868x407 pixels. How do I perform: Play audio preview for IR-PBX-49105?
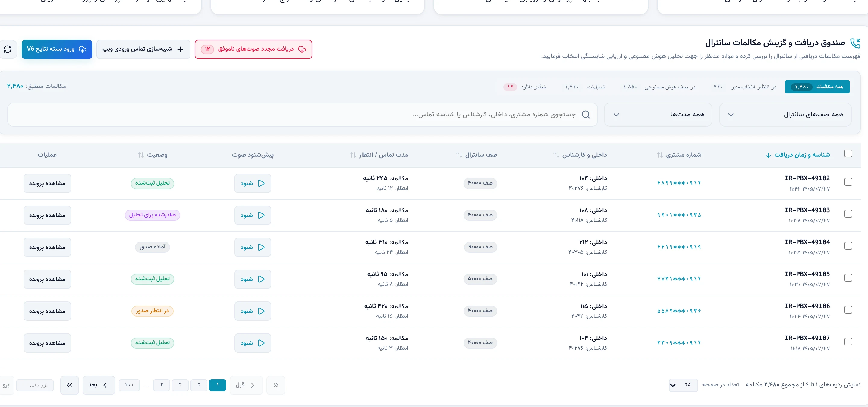point(253,279)
